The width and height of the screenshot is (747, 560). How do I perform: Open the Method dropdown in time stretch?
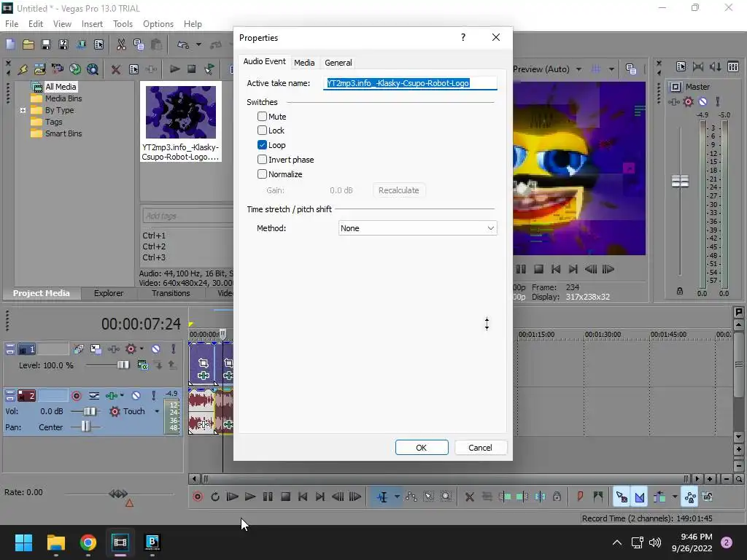coord(417,228)
